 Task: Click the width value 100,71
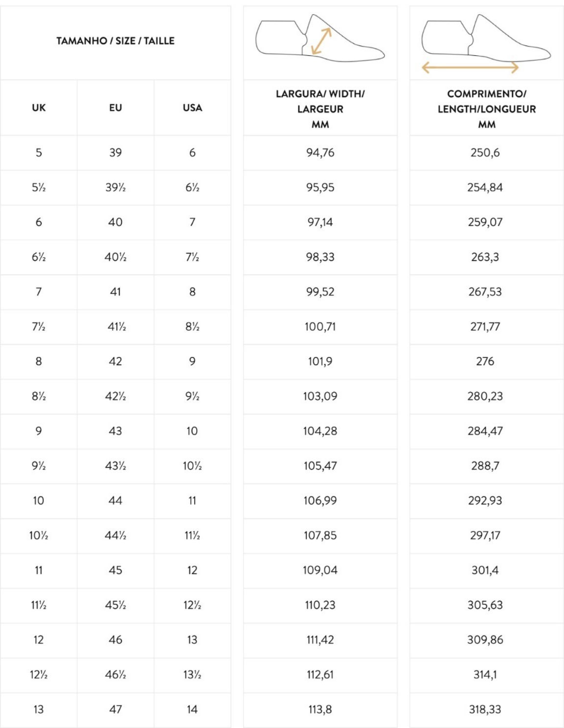[320, 327]
